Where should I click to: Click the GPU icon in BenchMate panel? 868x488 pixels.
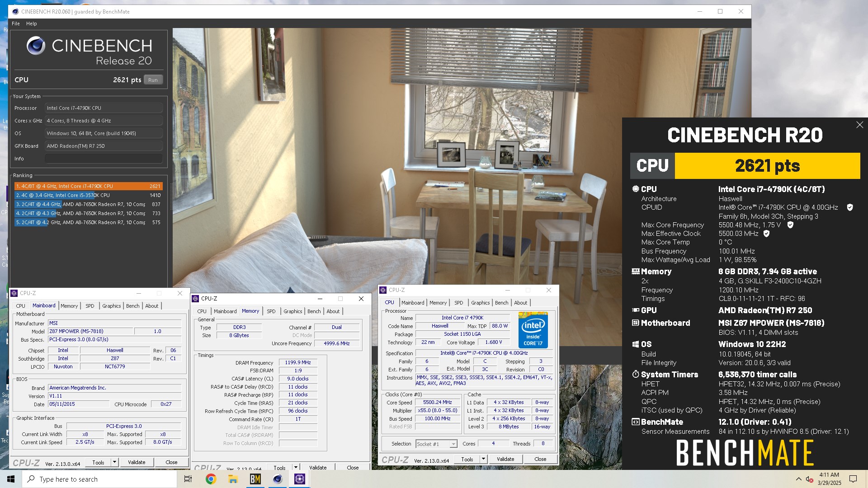coord(636,310)
